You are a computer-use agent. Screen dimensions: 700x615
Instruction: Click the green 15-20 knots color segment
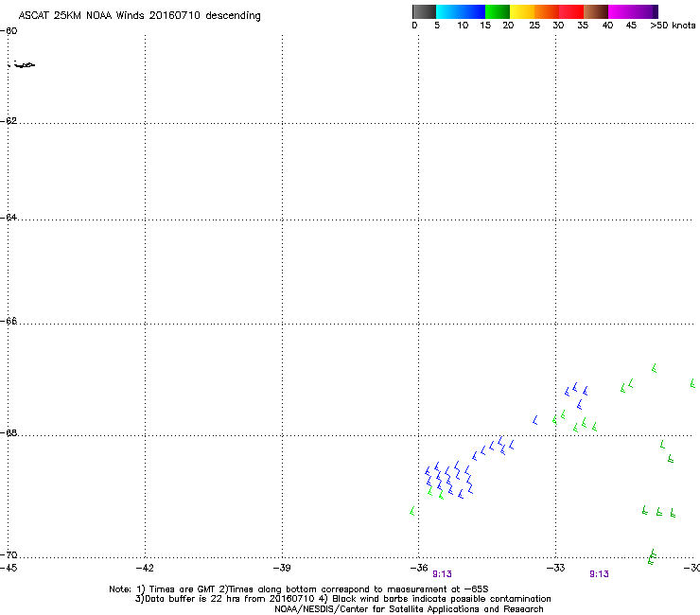click(498, 11)
